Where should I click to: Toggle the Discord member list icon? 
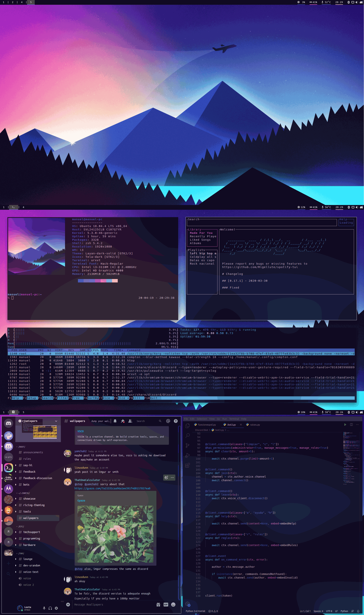[x=130, y=421]
